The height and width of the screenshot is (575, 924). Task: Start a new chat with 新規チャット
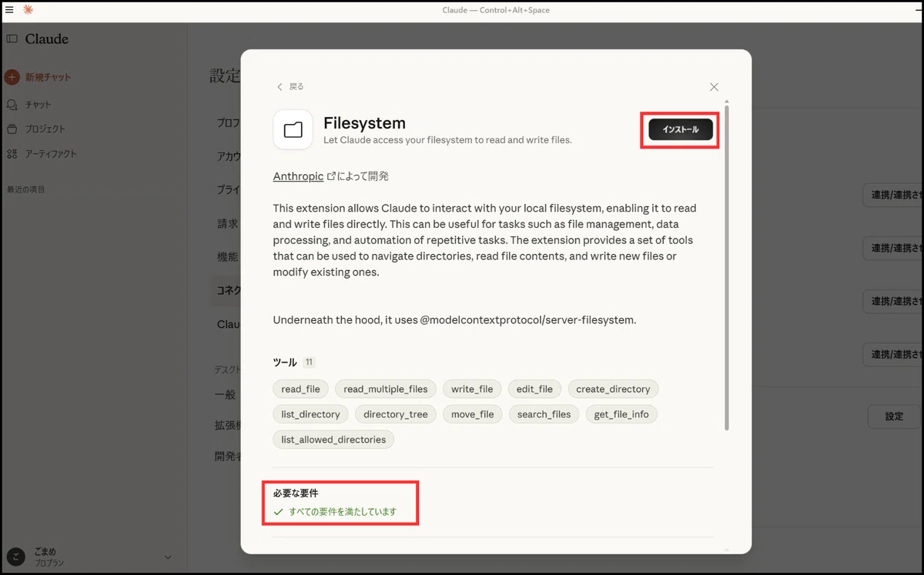[x=48, y=78]
